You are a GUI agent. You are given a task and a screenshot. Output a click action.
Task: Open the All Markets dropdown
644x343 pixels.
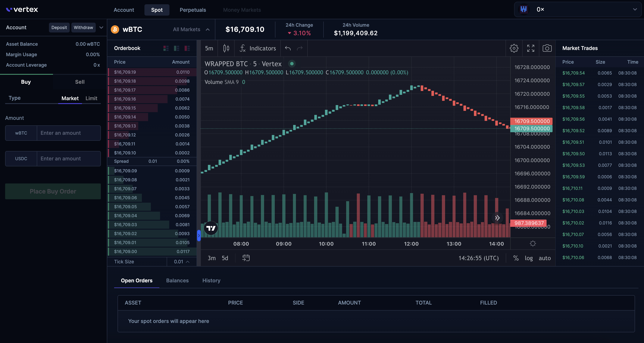[191, 29]
